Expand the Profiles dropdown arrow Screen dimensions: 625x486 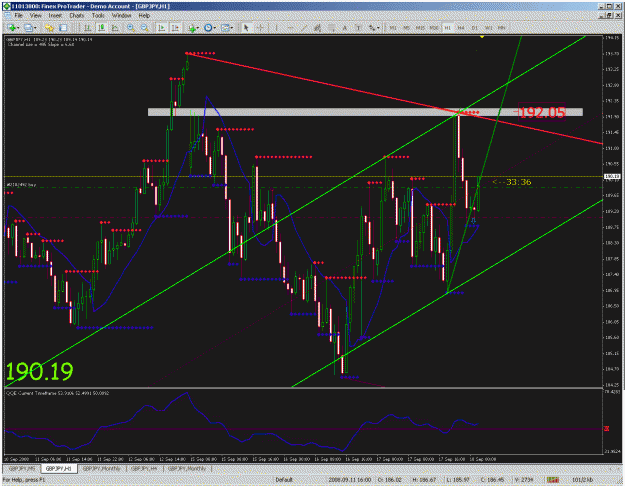35,28
